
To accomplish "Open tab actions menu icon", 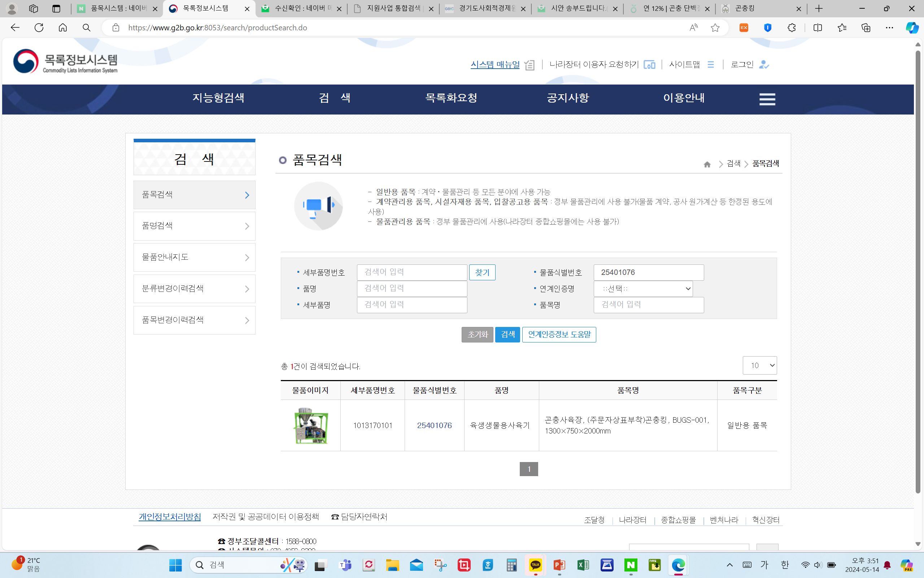I will pos(57,8).
